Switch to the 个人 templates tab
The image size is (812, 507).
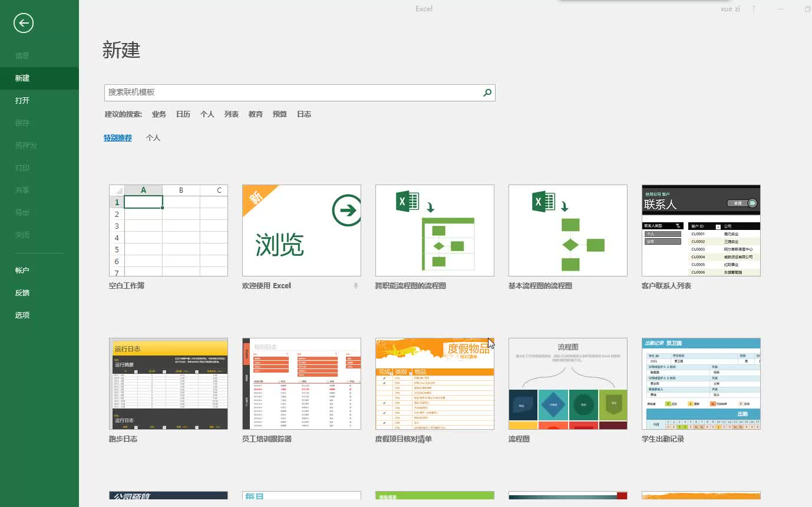tap(153, 138)
